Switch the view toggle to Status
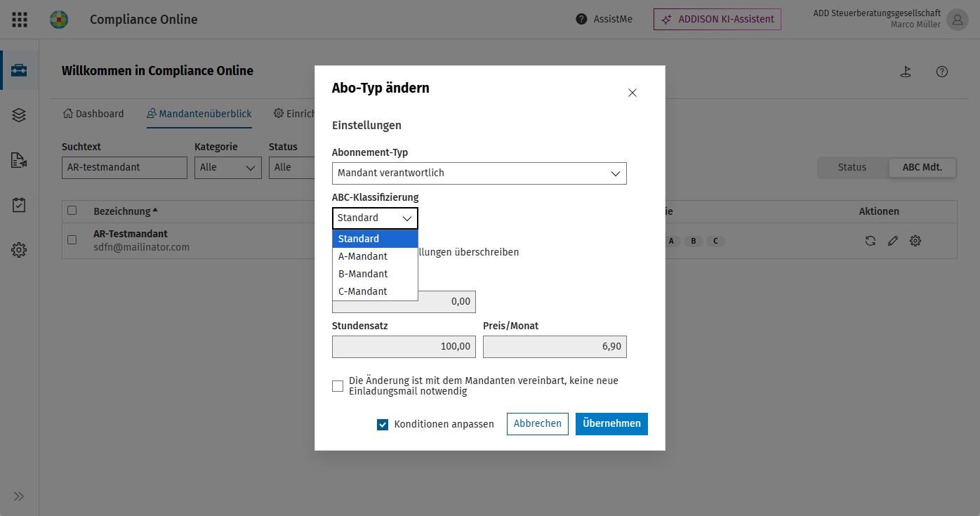Image resolution: width=980 pixels, height=516 pixels. pyautogui.click(x=852, y=167)
